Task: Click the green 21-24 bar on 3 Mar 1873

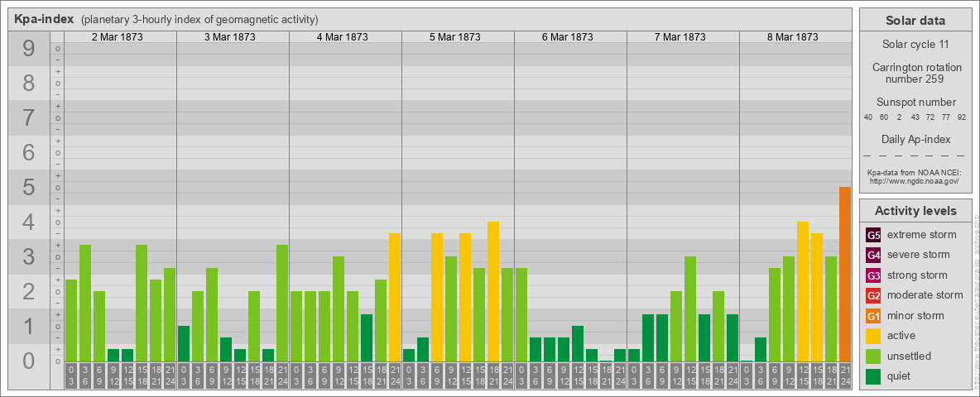Action: coord(282,303)
